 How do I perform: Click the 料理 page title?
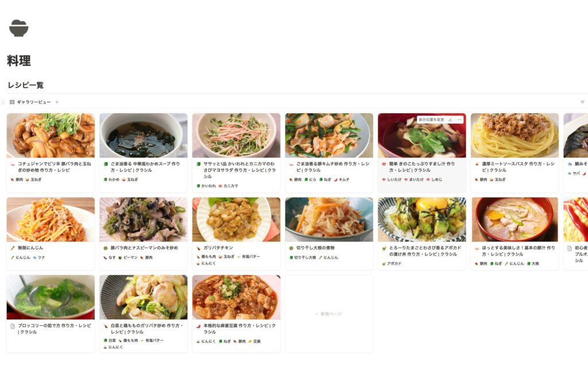coord(19,61)
